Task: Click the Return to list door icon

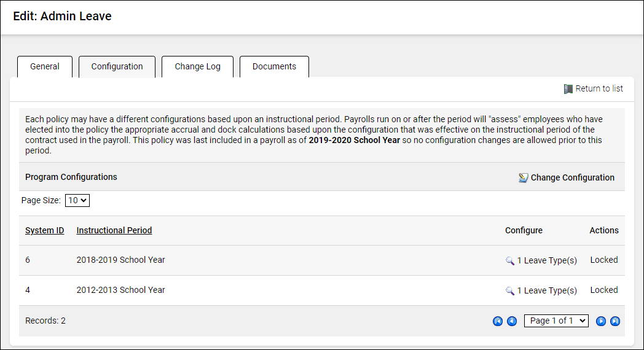Action: [x=568, y=89]
